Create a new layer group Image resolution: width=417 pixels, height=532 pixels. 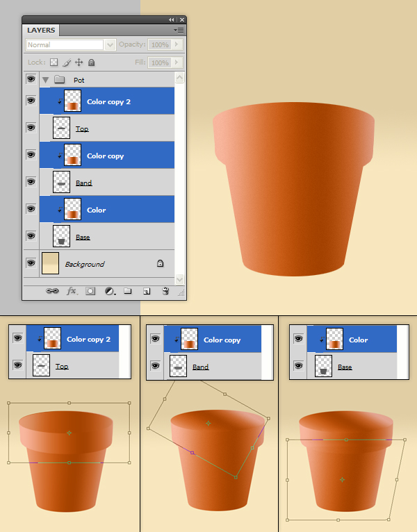(x=128, y=292)
